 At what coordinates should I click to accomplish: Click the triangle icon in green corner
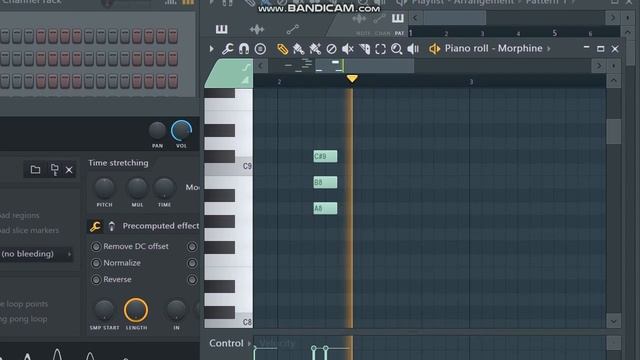click(x=245, y=81)
